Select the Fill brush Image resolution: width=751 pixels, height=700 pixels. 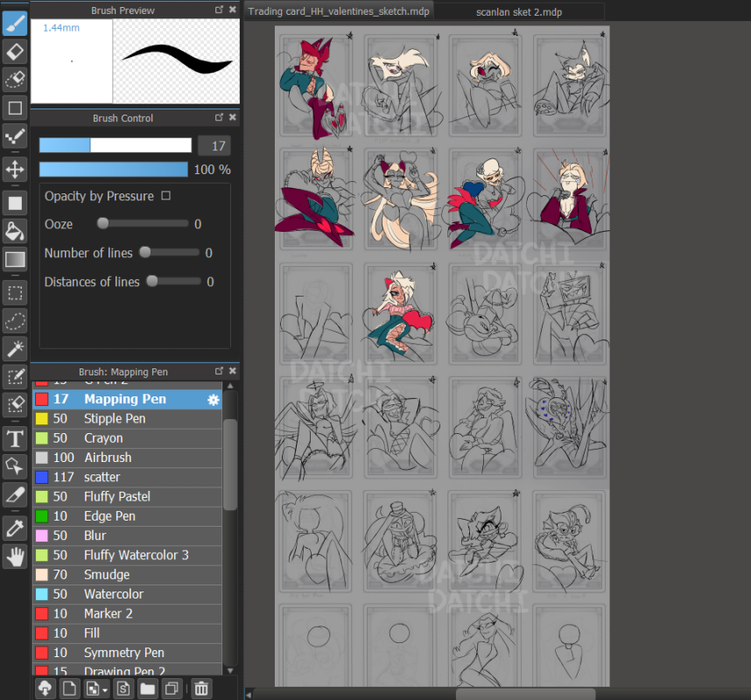127,633
